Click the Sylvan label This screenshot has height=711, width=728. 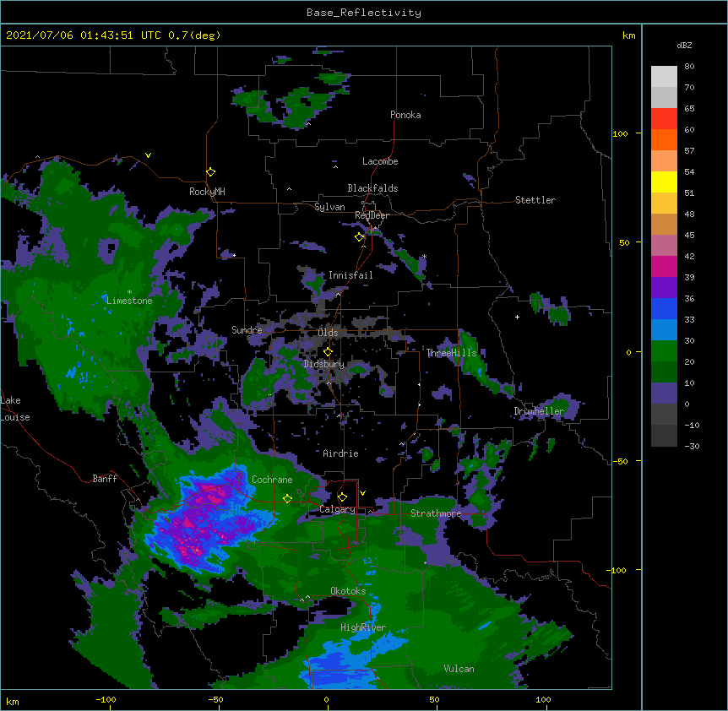[x=329, y=207]
